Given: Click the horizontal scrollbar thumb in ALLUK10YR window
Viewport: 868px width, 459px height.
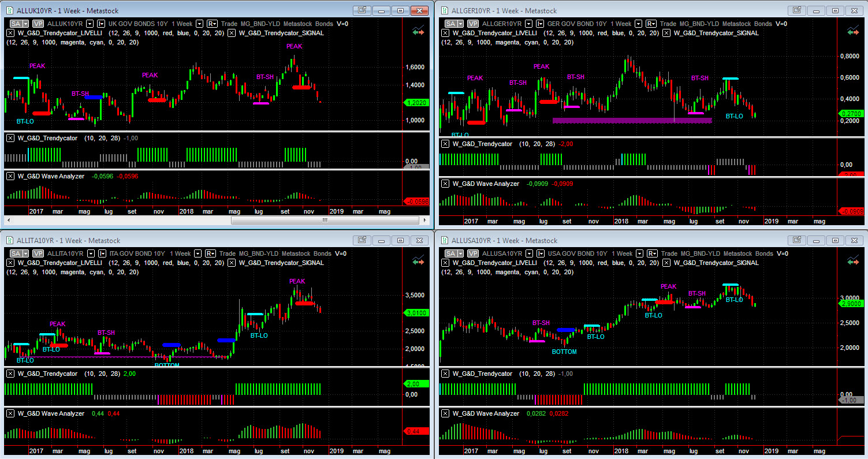Looking at the screenshot, I should 325,220.
